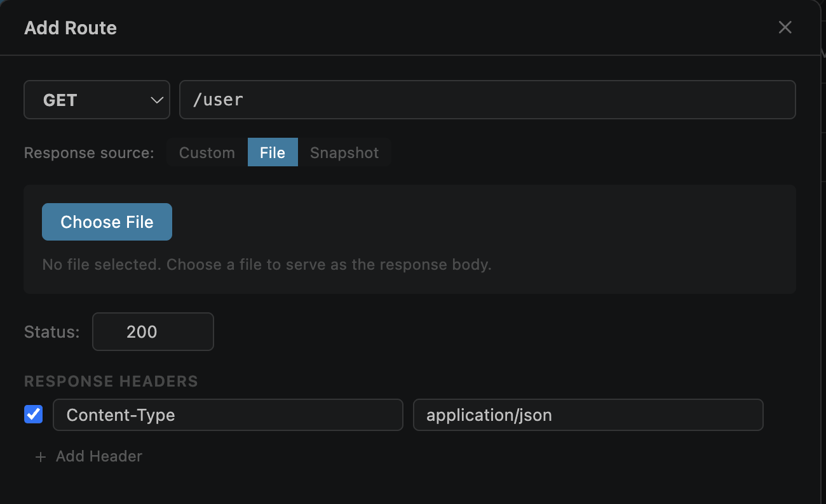Click the Add Route dialog title
The height and width of the screenshot is (504, 826).
(71, 28)
